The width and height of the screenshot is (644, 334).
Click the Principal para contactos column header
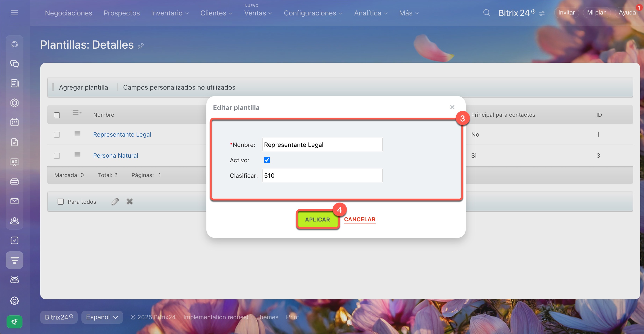click(503, 115)
